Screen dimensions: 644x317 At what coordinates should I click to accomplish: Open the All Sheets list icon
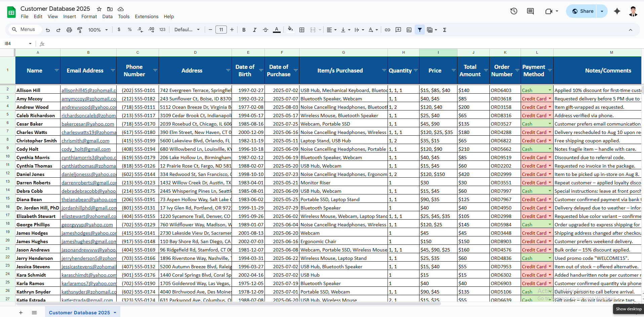[x=34, y=313]
